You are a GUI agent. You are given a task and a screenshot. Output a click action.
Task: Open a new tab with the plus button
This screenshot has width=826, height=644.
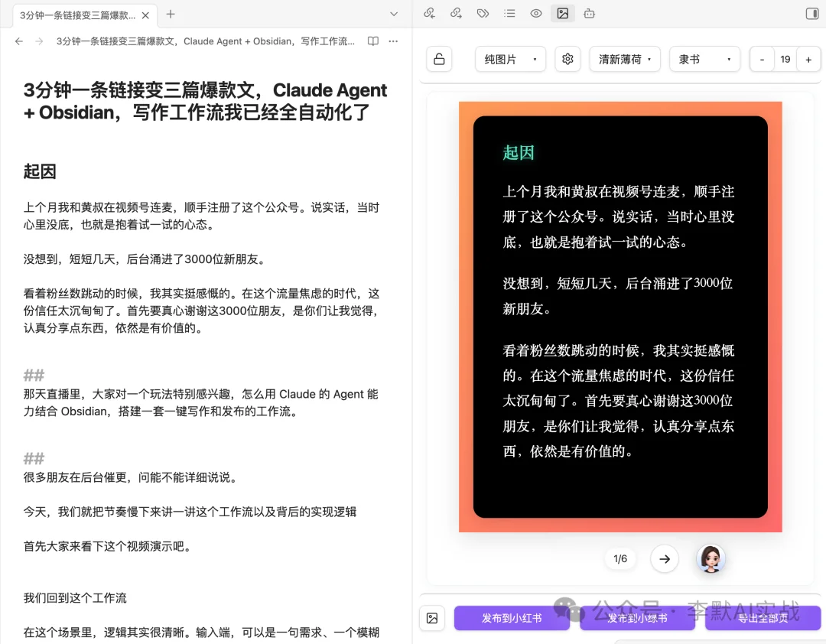(x=170, y=14)
